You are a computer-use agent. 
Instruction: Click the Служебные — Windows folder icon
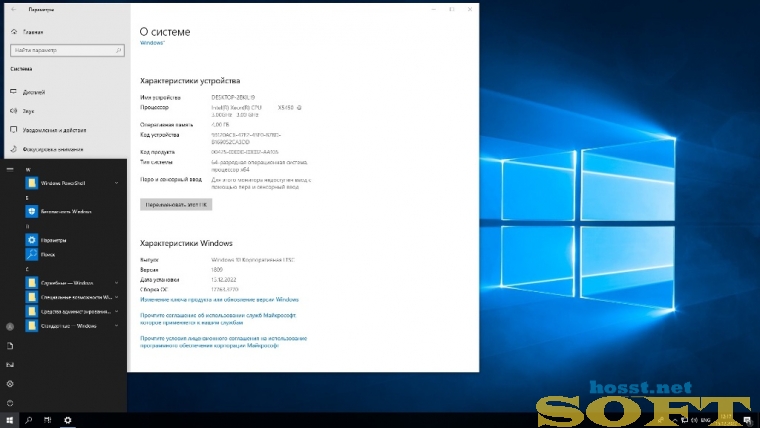(32, 283)
